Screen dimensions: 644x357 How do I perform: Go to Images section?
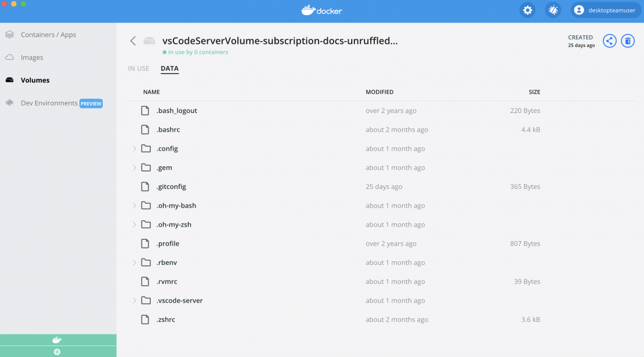click(x=32, y=57)
